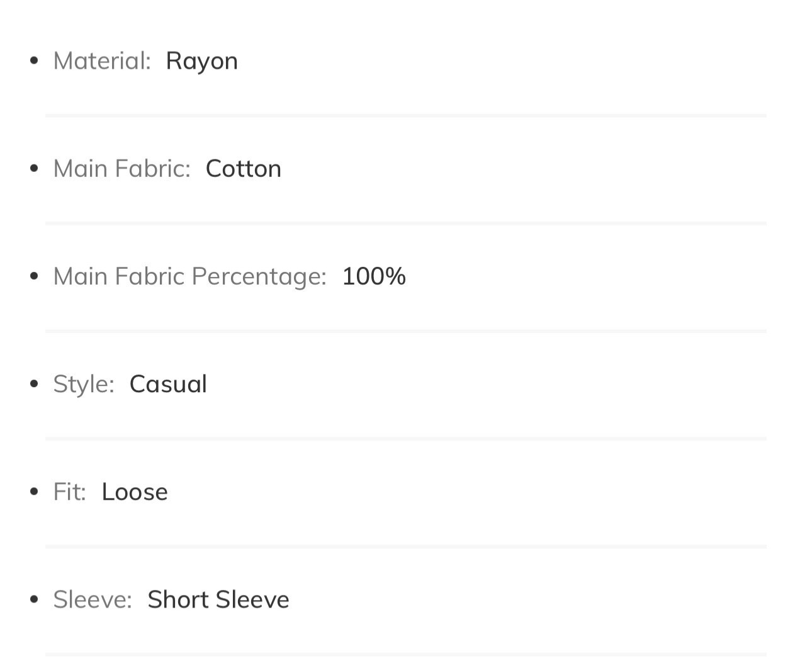Click the bullet beside Main Fabric Percentage
The height and width of the screenshot is (668, 812).
pyautogui.click(x=35, y=276)
